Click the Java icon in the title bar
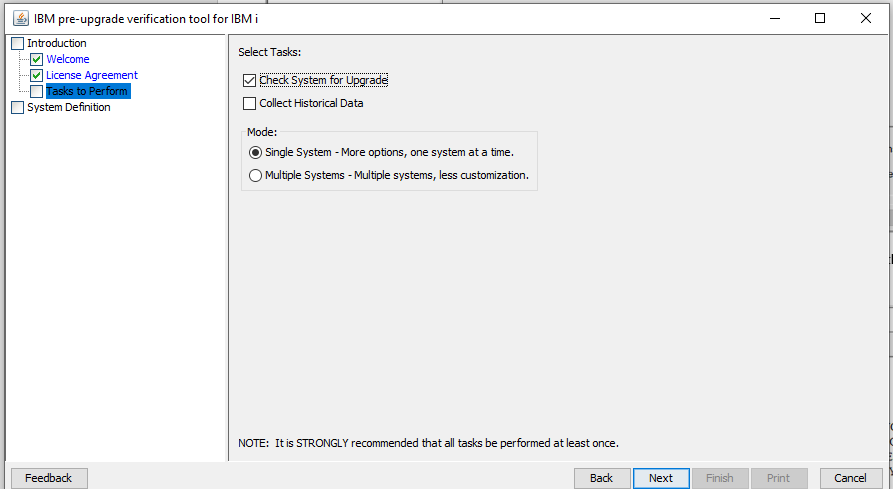This screenshot has width=893, height=489. [x=20, y=18]
